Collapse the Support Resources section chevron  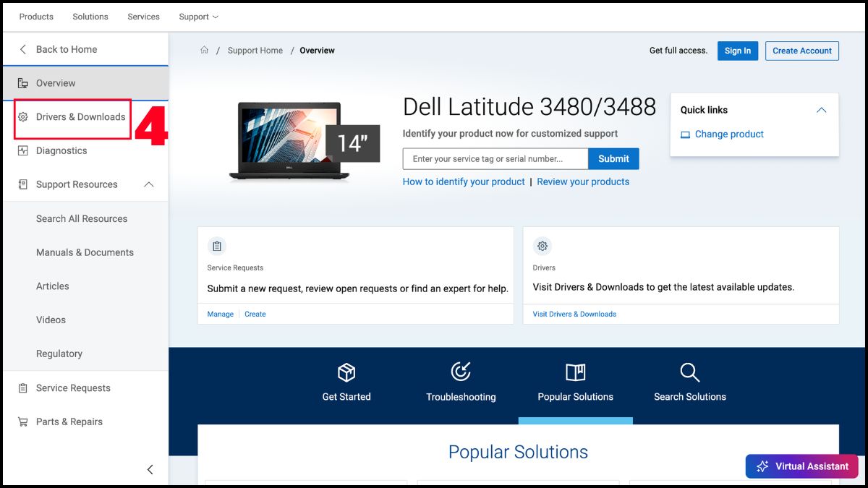[149, 184]
